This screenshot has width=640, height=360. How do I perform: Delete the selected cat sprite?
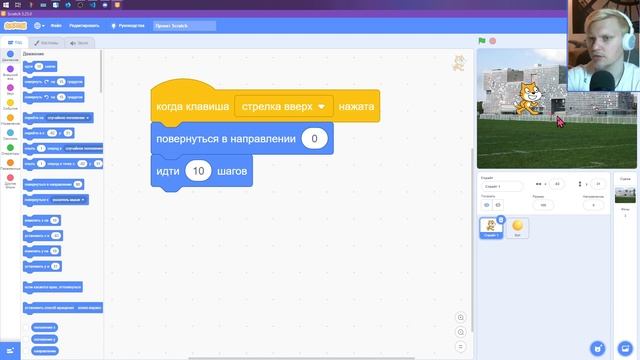coord(501,220)
